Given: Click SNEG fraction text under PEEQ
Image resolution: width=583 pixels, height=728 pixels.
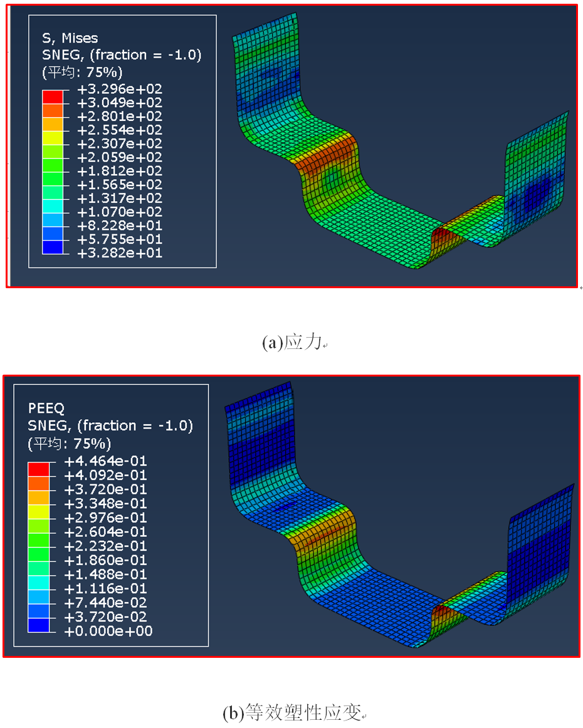Looking at the screenshot, I should (x=110, y=426).
